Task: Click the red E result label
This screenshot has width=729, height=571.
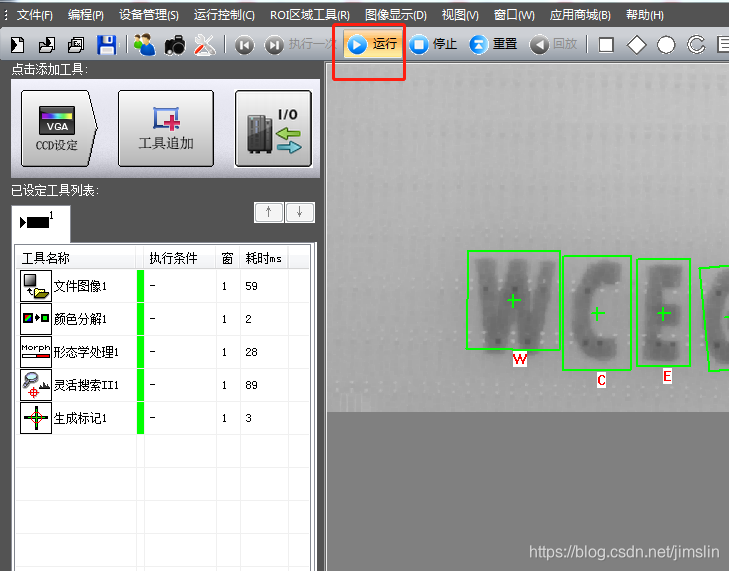Action: click(x=667, y=376)
